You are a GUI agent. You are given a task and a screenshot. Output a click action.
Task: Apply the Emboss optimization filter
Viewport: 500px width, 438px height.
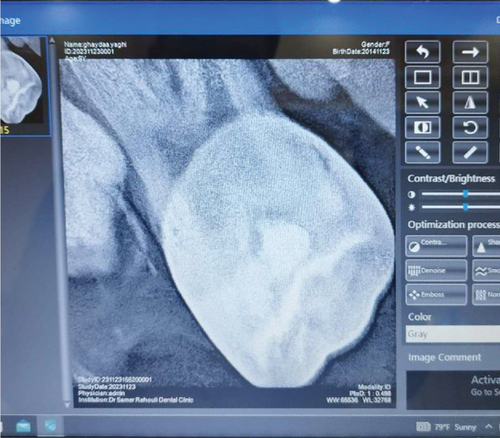[x=436, y=295]
